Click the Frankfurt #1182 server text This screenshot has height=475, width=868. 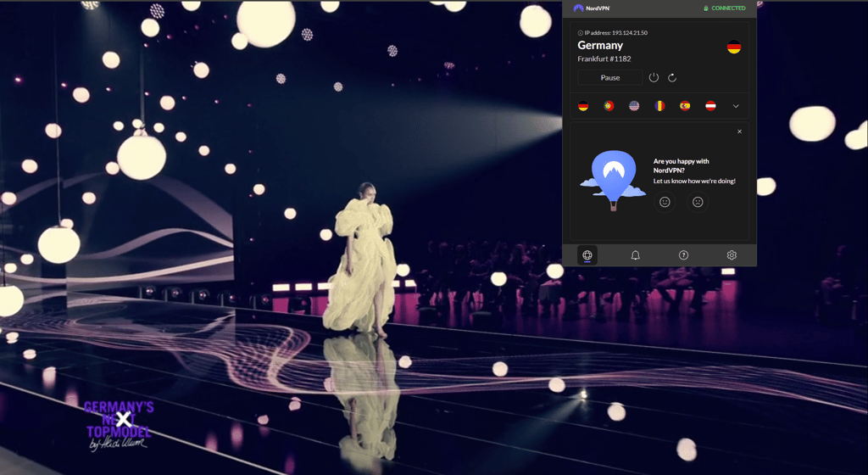[x=604, y=59]
